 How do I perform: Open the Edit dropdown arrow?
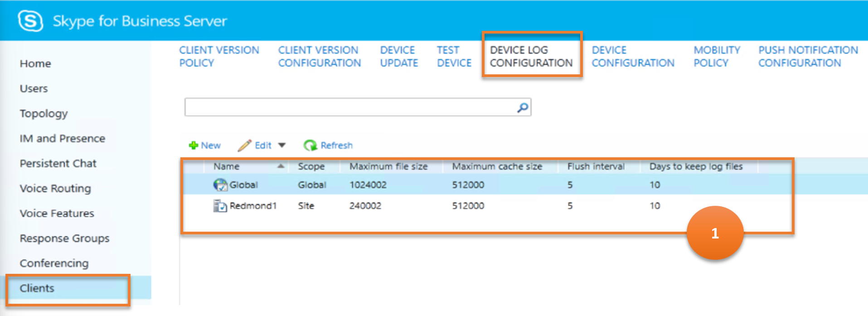[x=282, y=146]
